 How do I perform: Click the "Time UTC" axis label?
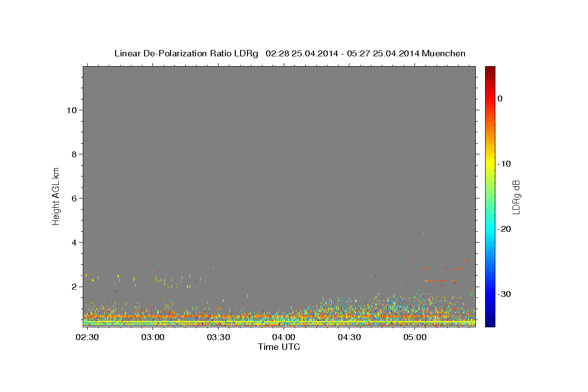(279, 347)
